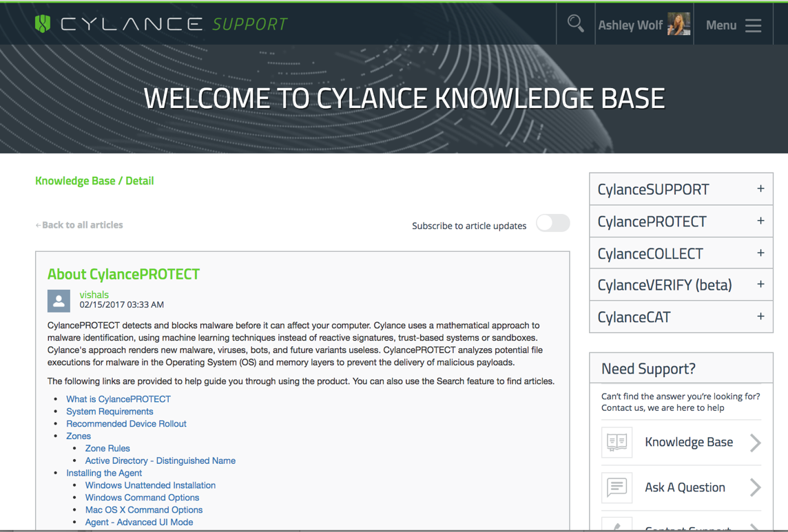Open Agent - Advanced UI Mode link
The height and width of the screenshot is (532, 788).
[x=139, y=522]
